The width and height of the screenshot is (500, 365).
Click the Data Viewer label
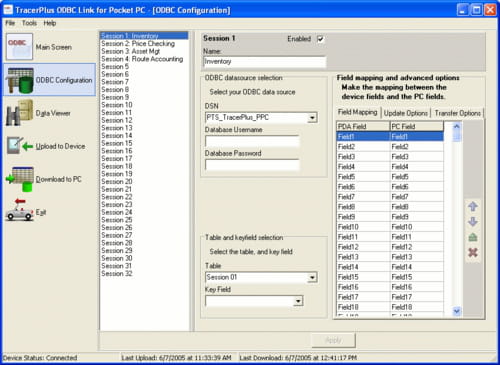click(53, 113)
